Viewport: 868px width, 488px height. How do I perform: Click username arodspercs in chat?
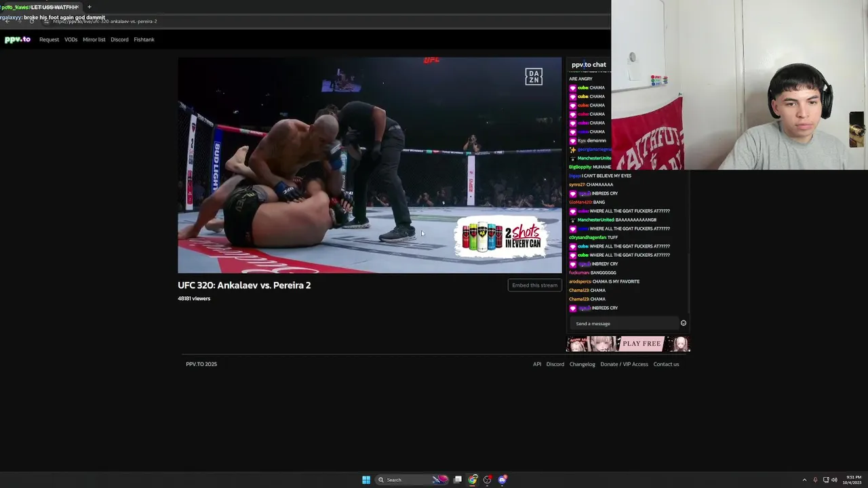(x=580, y=281)
